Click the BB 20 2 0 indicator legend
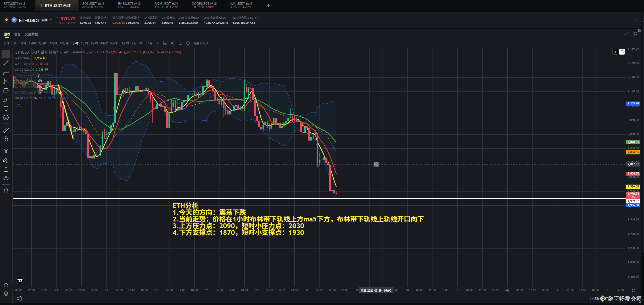This screenshot has width=644, height=305. [42, 98]
